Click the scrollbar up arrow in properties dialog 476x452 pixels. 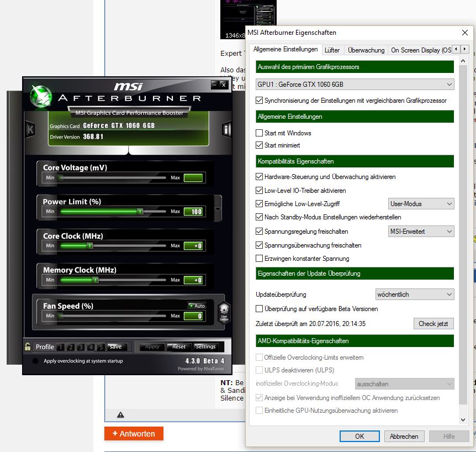click(x=463, y=61)
